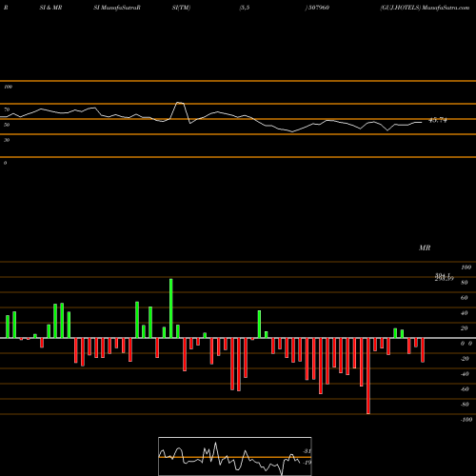Click the overlapping 293.59 value label in MR panel

(444, 279)
